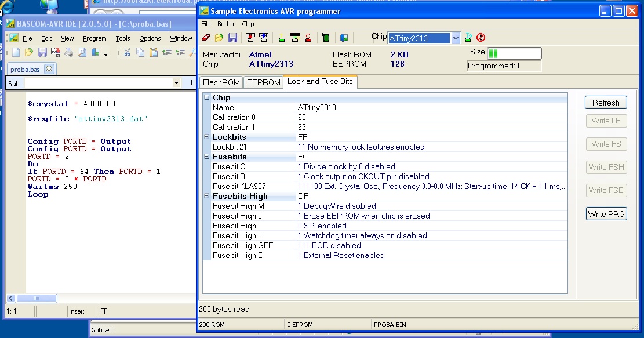This screenshot has height=338, width=644.
Task: Collapse the Chip section in fuse tree
Action: pyautogui.click(x=207, y=97)
